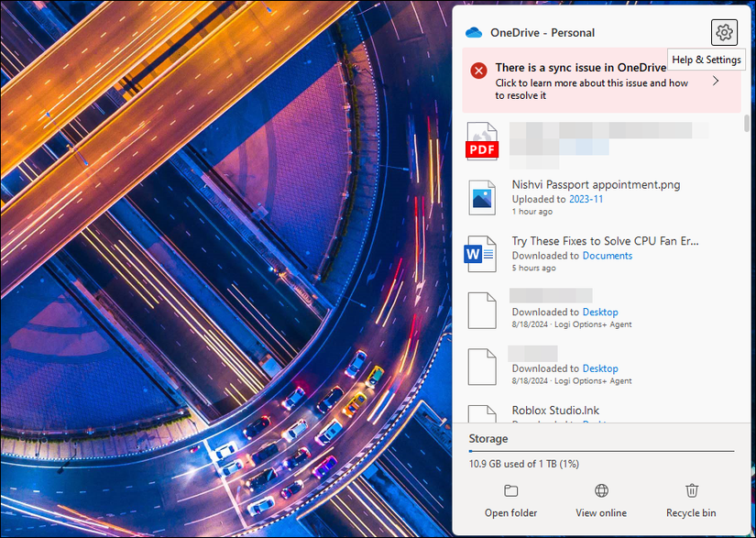Click the Nishvi Passport appointment image thumbnail
The image size is (756, 538).
(482, 197)
